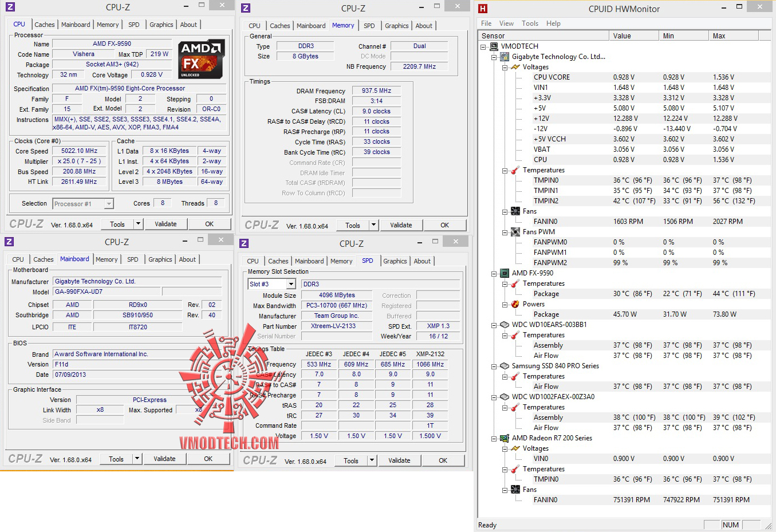Switch to the Caches tab in the CPU-Z CPU-tab window
Image resolution: width=776 pixels, height=532 pixels.
pos(45,25)
